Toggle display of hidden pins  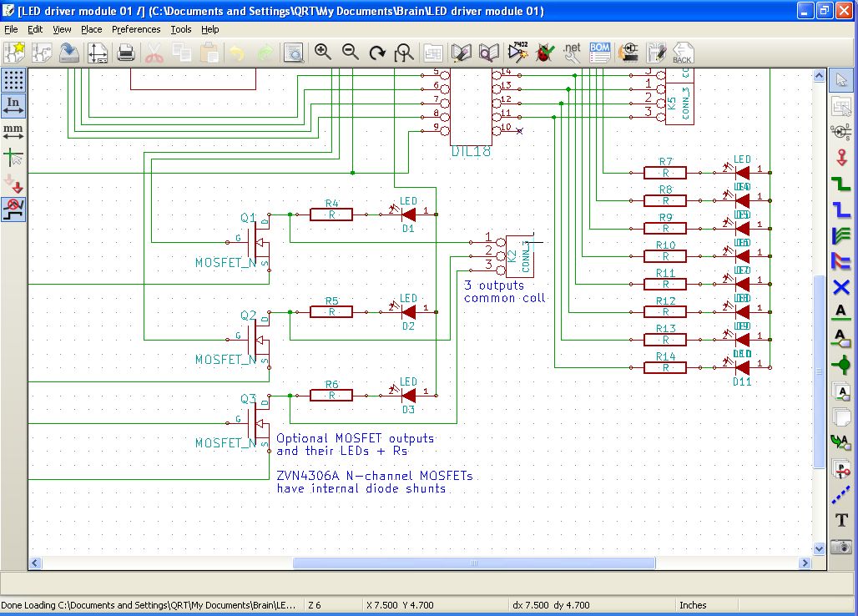pyautogui.click(x=13, y=184)
